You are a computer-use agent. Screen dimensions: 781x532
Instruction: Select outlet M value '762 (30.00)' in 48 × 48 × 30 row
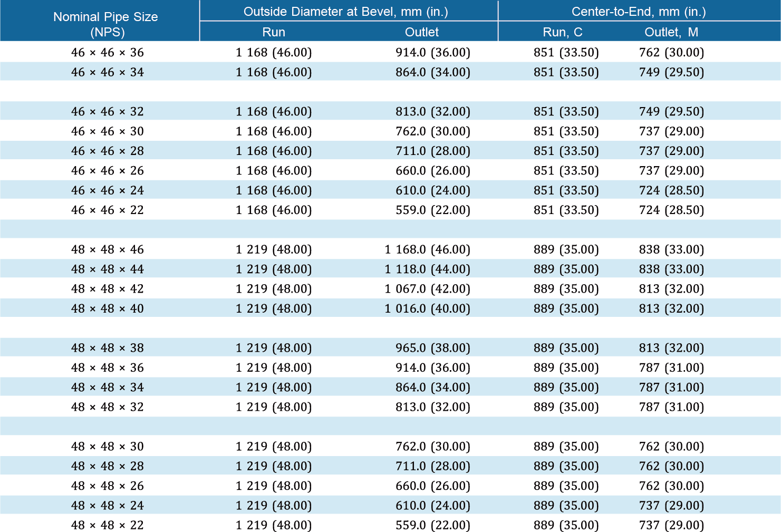(672, 447)
